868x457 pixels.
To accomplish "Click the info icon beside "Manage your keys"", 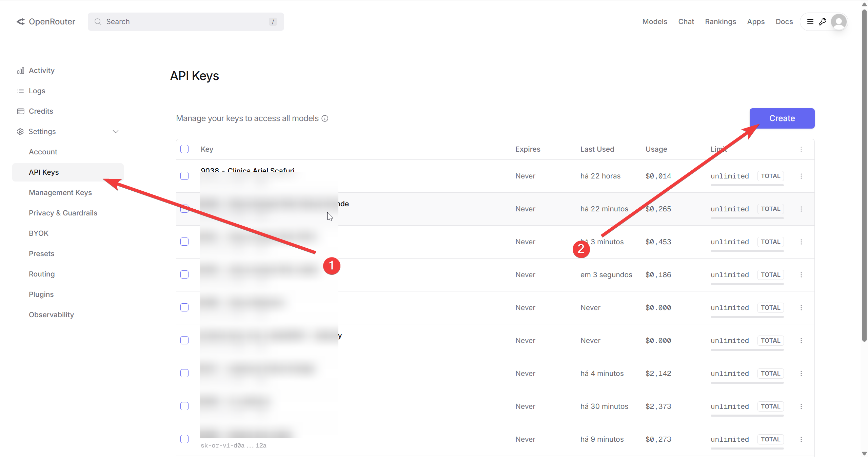I will (325, 118).
